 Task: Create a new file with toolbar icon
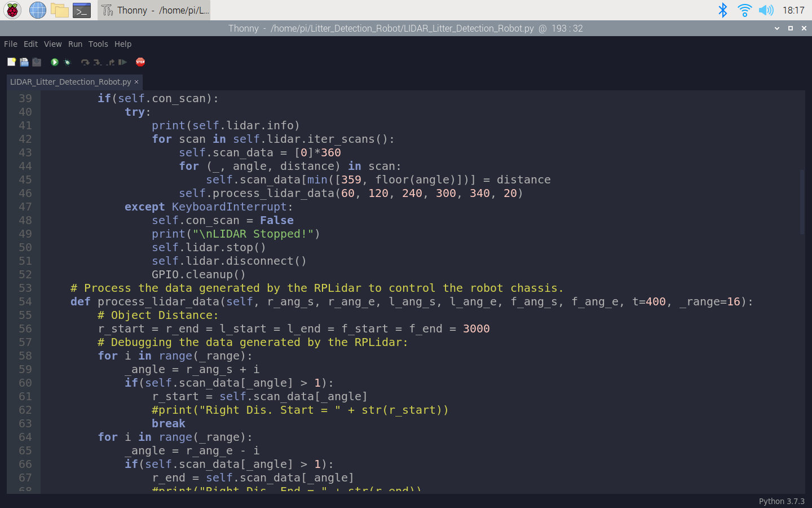pos(11,62)
